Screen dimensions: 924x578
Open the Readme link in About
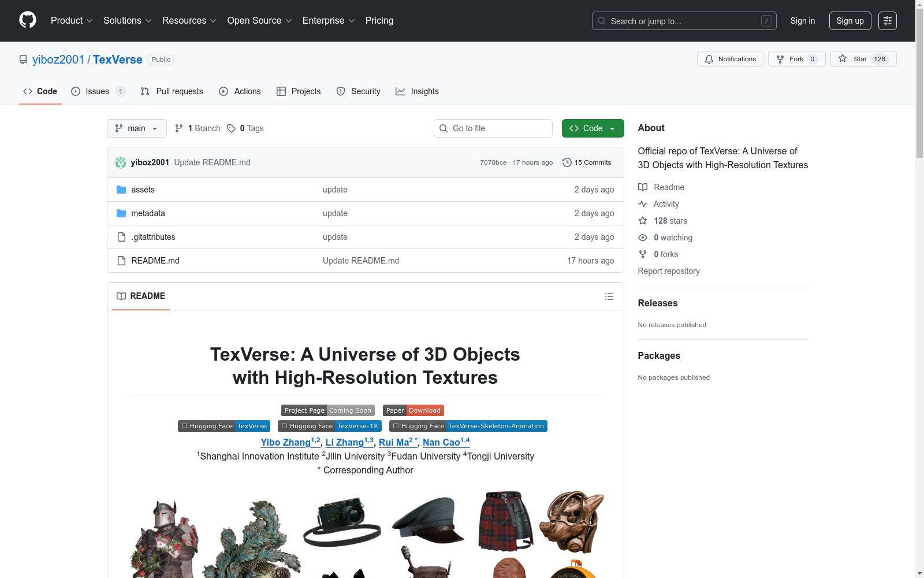click(661, 187)
